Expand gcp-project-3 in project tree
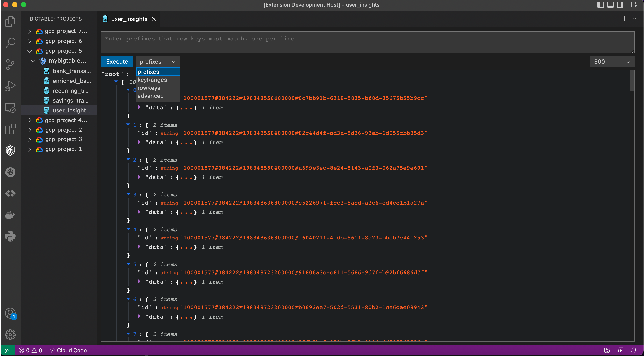The width and height of the screenshot is (644, 359). (30, 139)
